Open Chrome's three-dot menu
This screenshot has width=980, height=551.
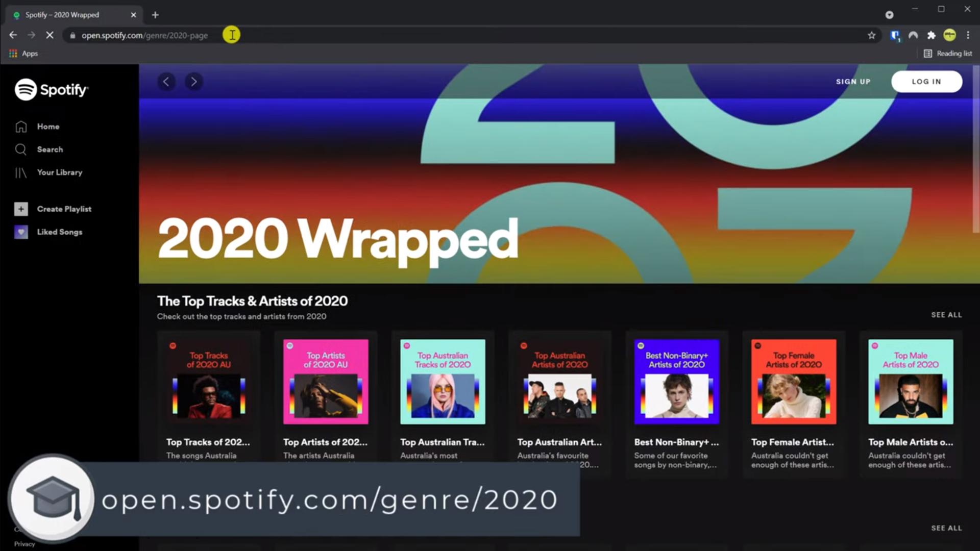click(968, 35)
